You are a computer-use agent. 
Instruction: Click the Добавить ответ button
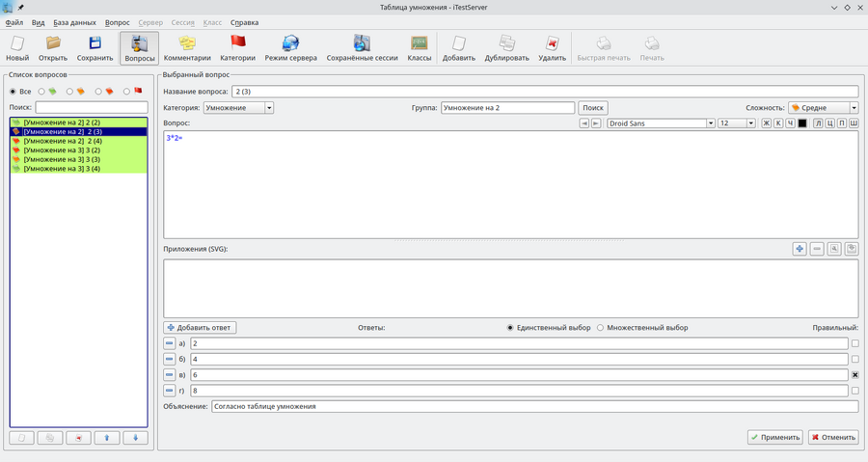200,328
